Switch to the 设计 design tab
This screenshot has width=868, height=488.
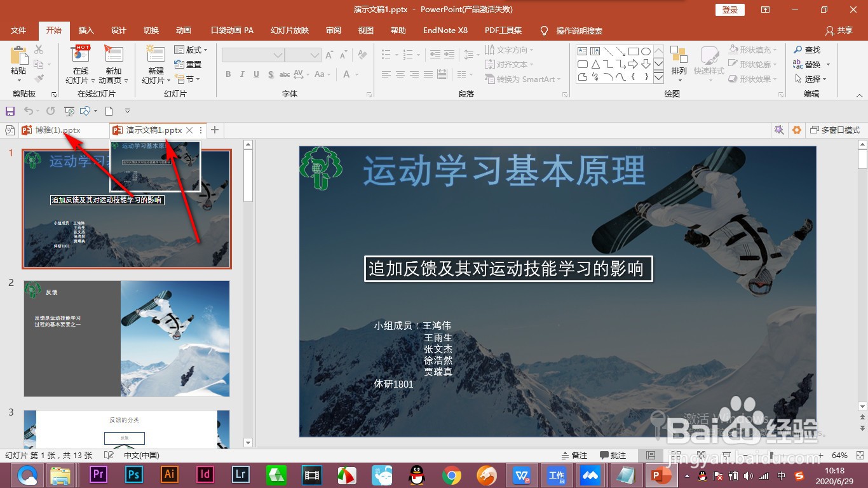click(119, 30)
